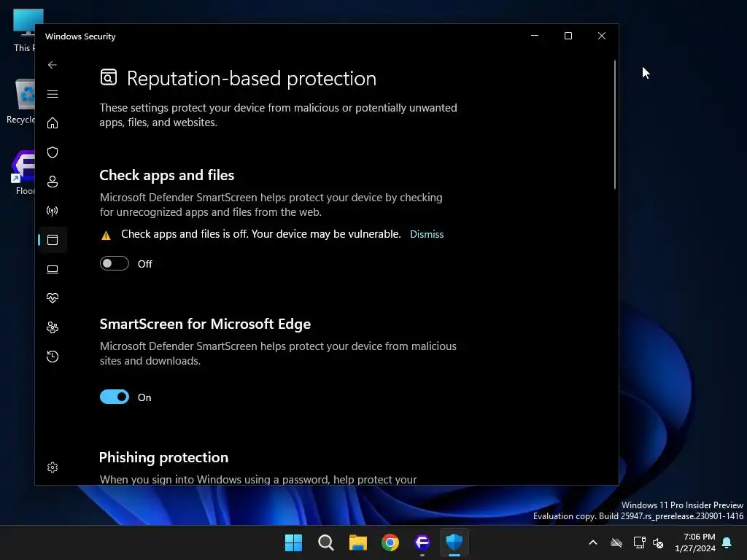Image resolution: width=747 pixels, height=560 pixels.
Task: Minimize the Windows Security window
Action: pyautogui.click(x=535, y=36)
